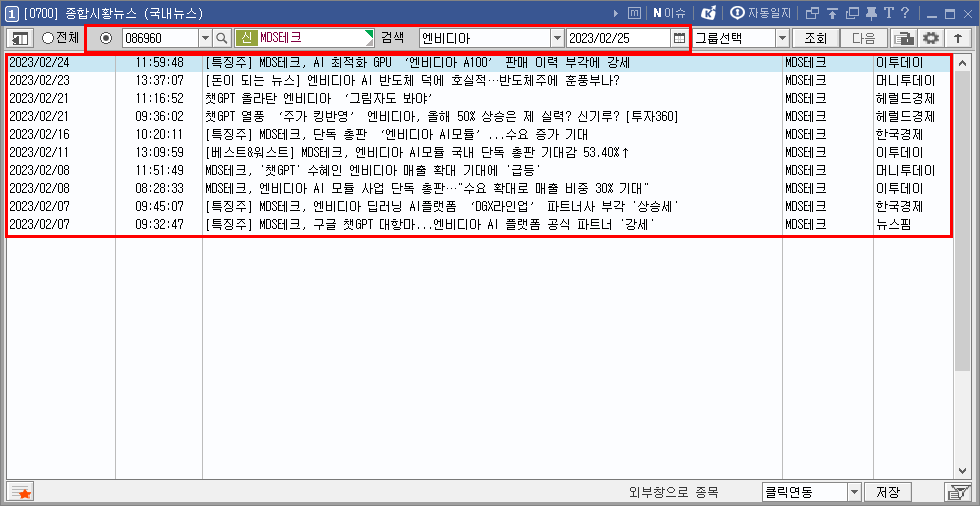
Task: Click the boxed 'm' icon in title bar
Action: click(x=634, y=12)
